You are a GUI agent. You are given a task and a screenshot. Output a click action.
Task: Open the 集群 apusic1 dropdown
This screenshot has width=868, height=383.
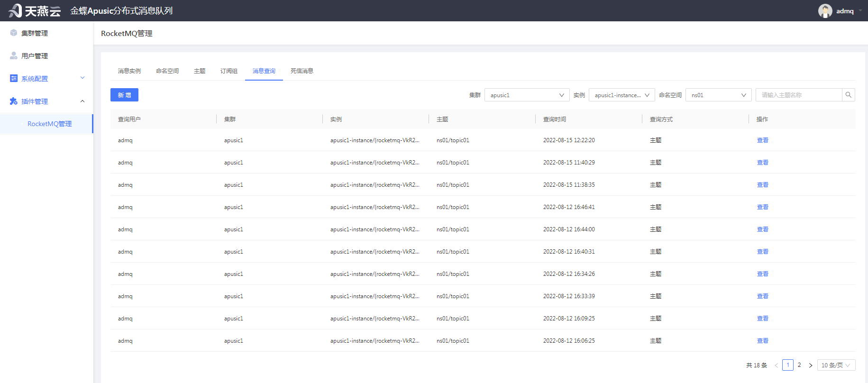tap(527, 95)
